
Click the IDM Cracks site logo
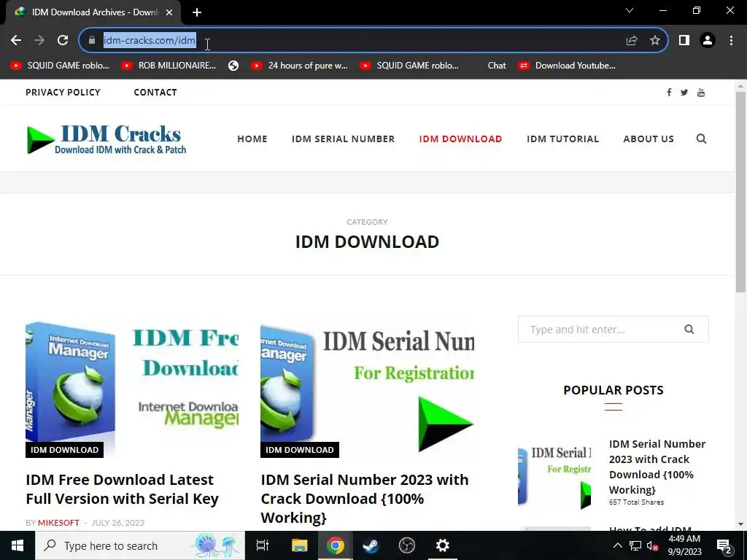(x=107, y=139)
